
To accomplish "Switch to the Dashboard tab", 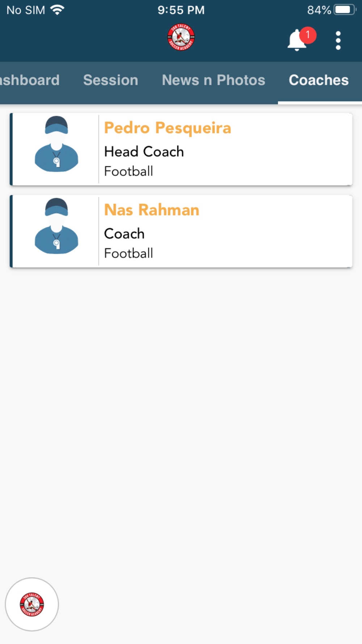I will pyautogui.click(x=30, y=80).
